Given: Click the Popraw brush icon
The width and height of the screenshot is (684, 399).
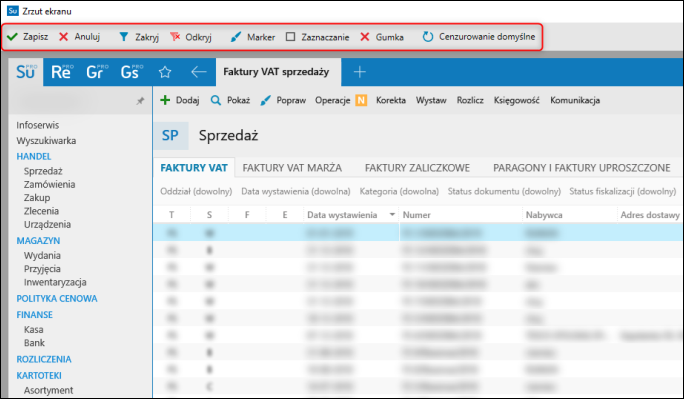Looking at the screenshot, I should pyautogui.click(x=265, y=101).
